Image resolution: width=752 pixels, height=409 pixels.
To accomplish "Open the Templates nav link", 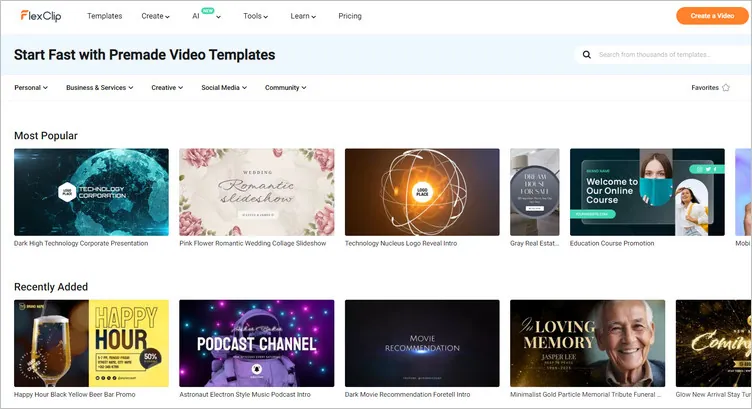I will 105,16.
